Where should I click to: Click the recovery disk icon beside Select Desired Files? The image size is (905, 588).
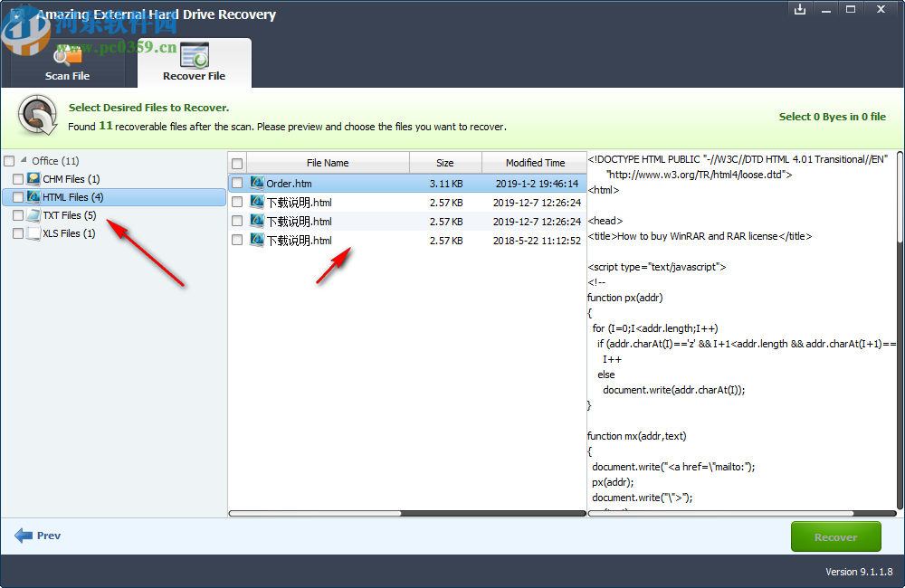[37, 116]
